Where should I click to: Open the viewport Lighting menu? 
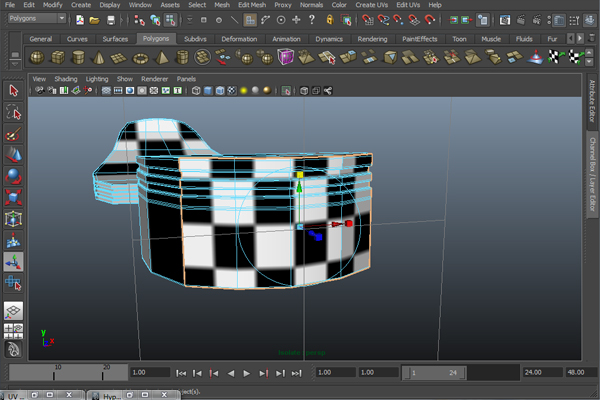coord(97,79)
